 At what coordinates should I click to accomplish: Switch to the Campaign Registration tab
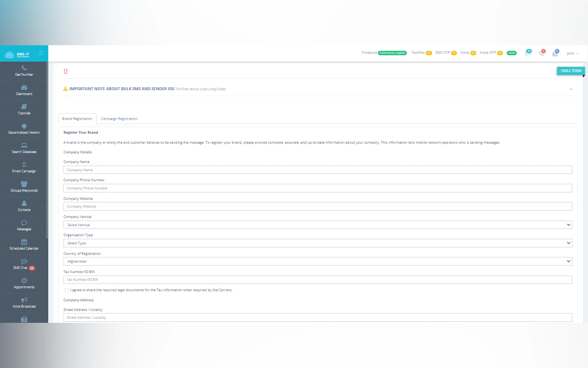point(119,118)
